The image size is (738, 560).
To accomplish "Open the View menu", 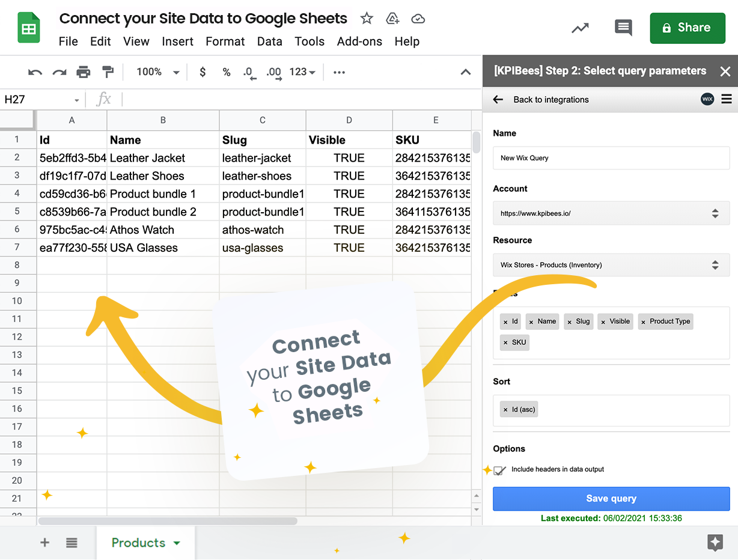I will (x=136, y=41).
